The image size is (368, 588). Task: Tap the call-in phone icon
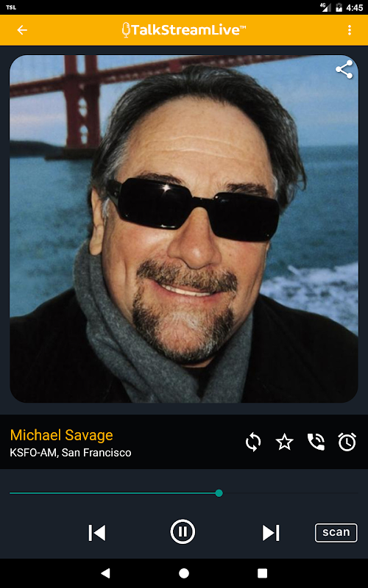[x=316, y=442]
